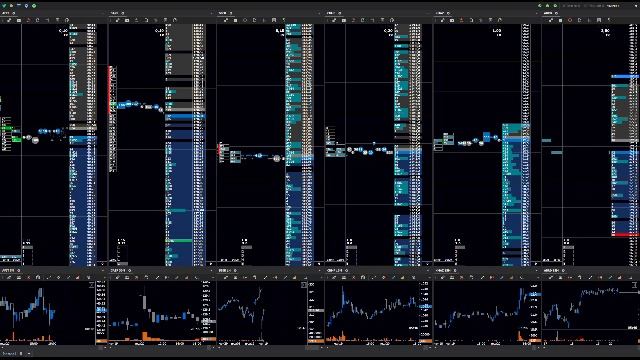Image resolution: width=640 pixels, height=360 pixels.
Task: Select the second chart panel tab
Action: pos(121,270)
